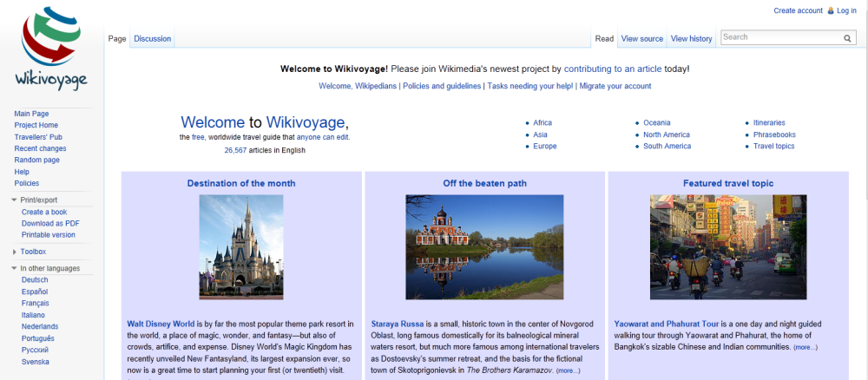The width and height of the screenshot is (868, 380).
Task: Open the Welcome, Wikipedians link
Action: pos(358,86)
